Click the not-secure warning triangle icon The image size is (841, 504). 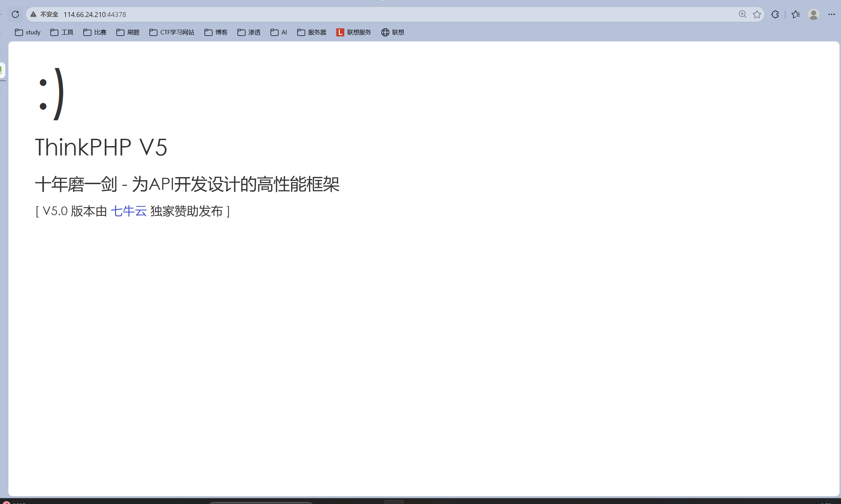[x=33, y=14]
